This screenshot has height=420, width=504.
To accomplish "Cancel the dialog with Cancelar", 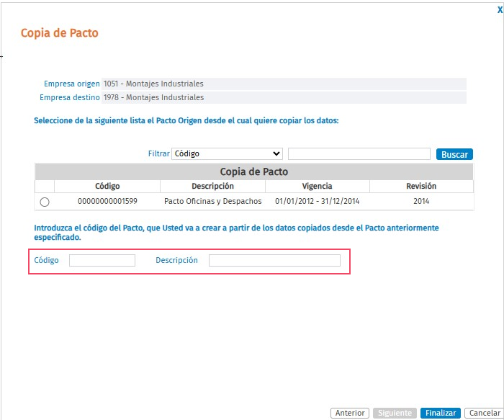I will (485, 413).
